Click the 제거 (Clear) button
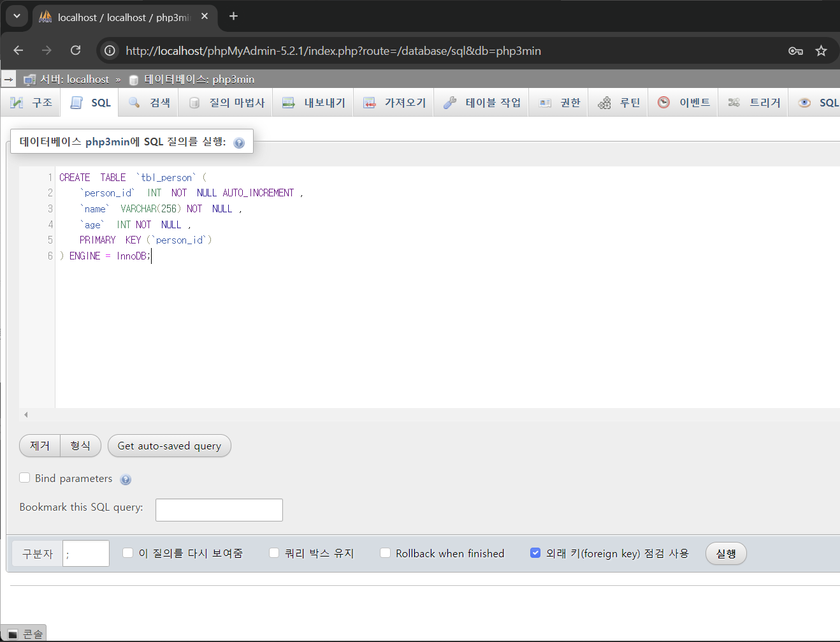840x642 pixels. click(40, 446)
